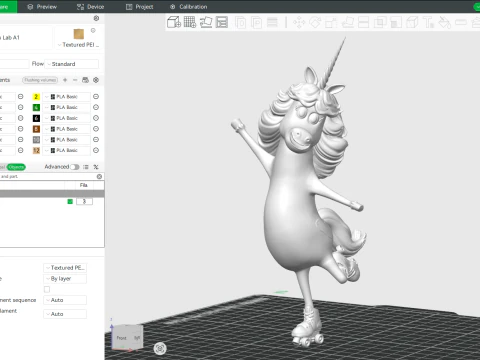Open the Textured PEI bed type dropdown
The image size is (480, 360).
click(x=79, y=45)
